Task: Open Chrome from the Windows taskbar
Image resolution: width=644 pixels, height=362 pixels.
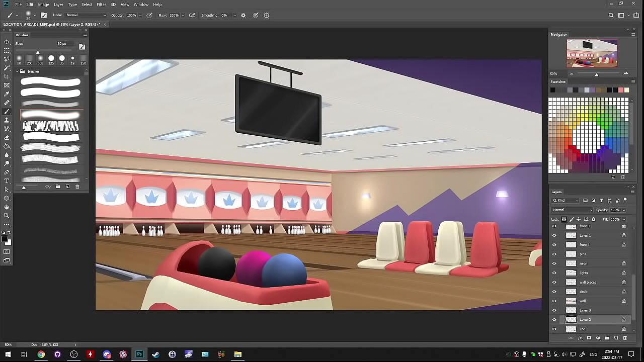Action: point(41,354)
